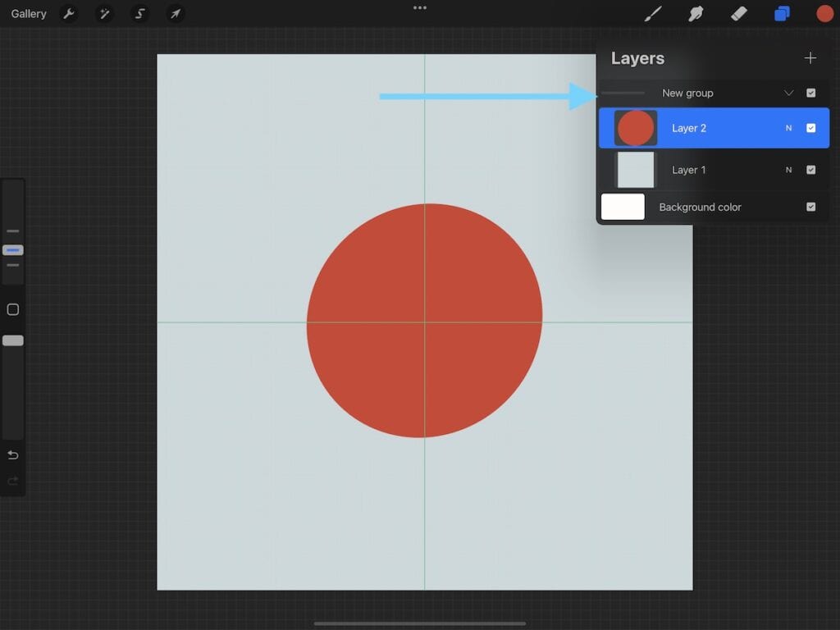This screenshot has width=840, height=630.
Task: Add a new layer with plus
Action: (x=810, y=58)
